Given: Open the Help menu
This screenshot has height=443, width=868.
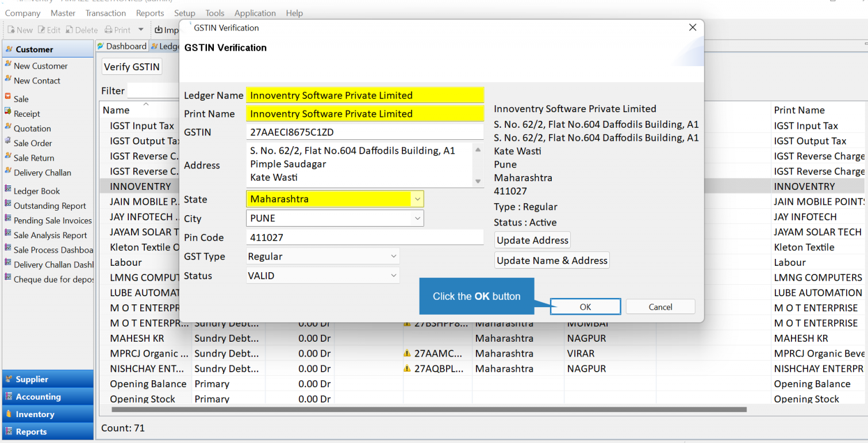Looking at the screenshot, I should tap(294, 13).
